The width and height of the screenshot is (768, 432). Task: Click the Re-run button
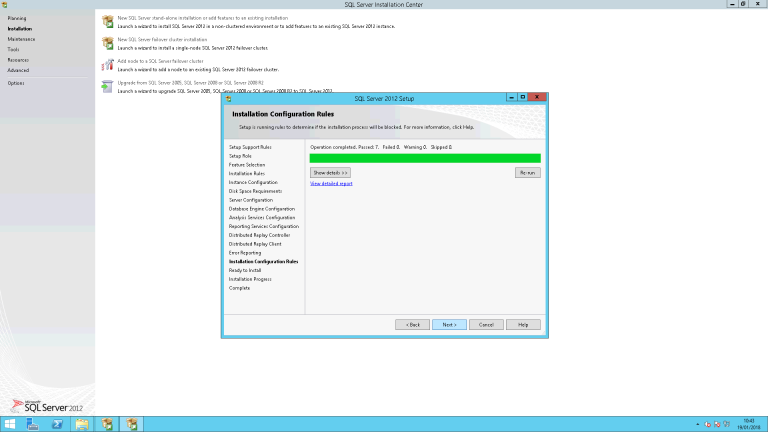(527, 173)
